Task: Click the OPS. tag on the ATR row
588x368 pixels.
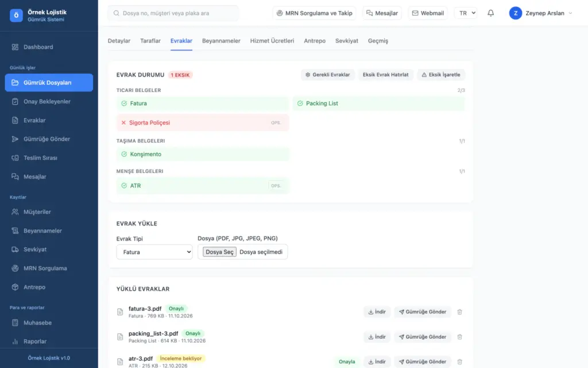Action: [276, 186]
